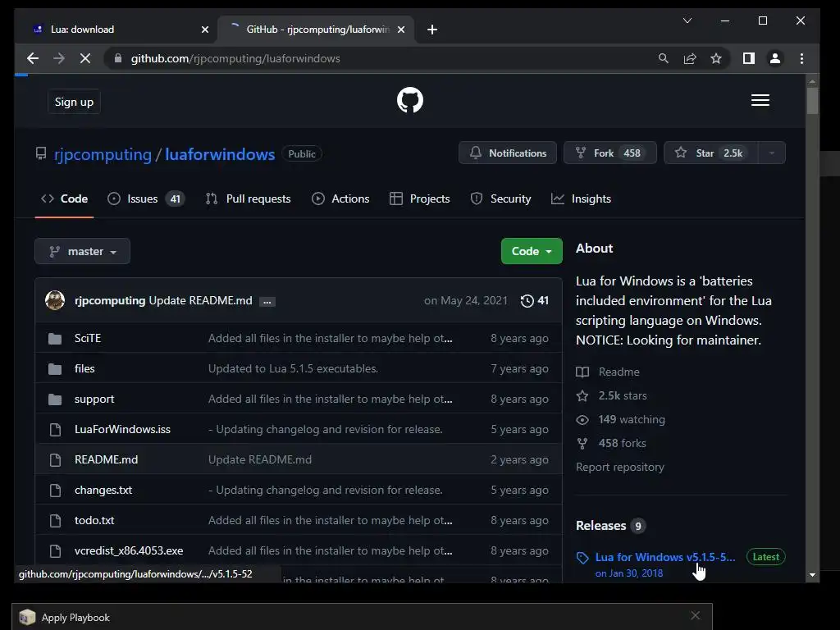The image size is (840, 630).
Task: Switch to the Lua: download browser tab
Action: 116,30
